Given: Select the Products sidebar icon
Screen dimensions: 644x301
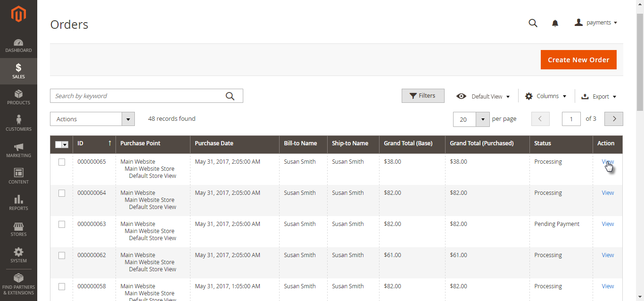Looking at the screenshot, I should pos(18,97).
